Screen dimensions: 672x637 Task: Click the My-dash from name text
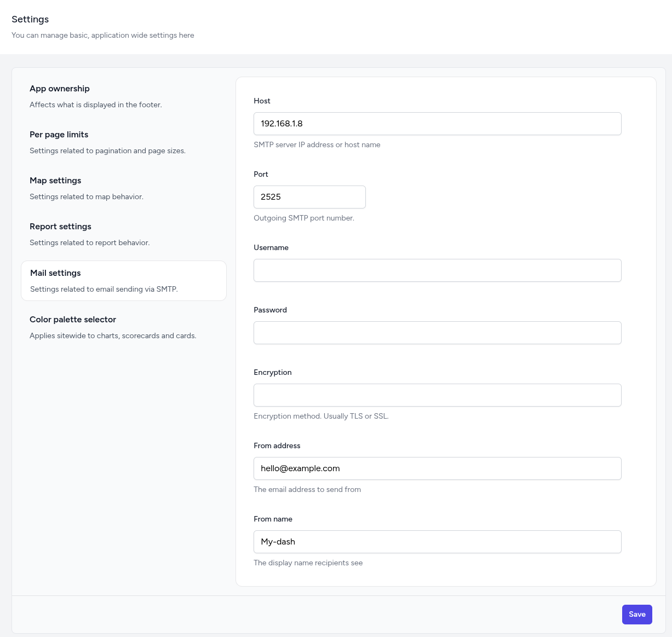click(x=278, y=542)
